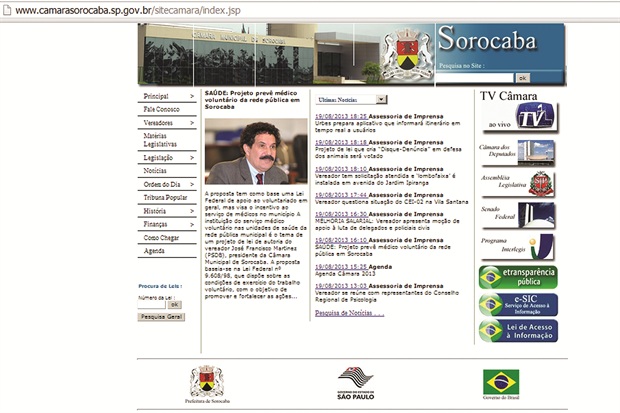Image resolution: width=620 pixels, height=413 pixels.
Task: Click the SAÚDE featured article headline
Action: [x=252, y=100]
